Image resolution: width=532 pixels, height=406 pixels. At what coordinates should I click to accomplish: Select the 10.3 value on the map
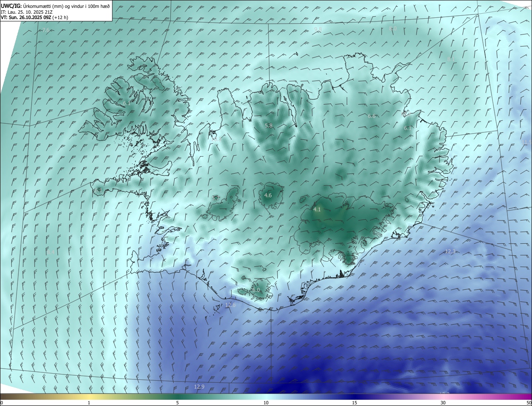click(x=216, y=140)
